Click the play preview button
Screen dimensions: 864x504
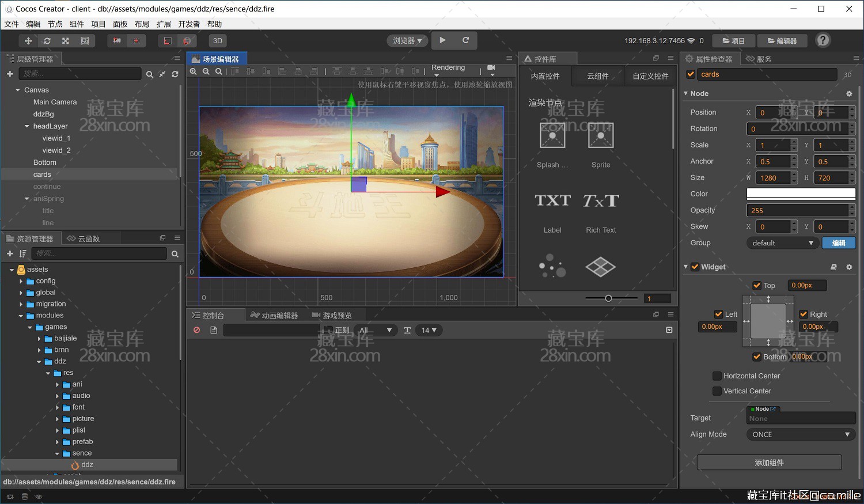tap(442, 40)
